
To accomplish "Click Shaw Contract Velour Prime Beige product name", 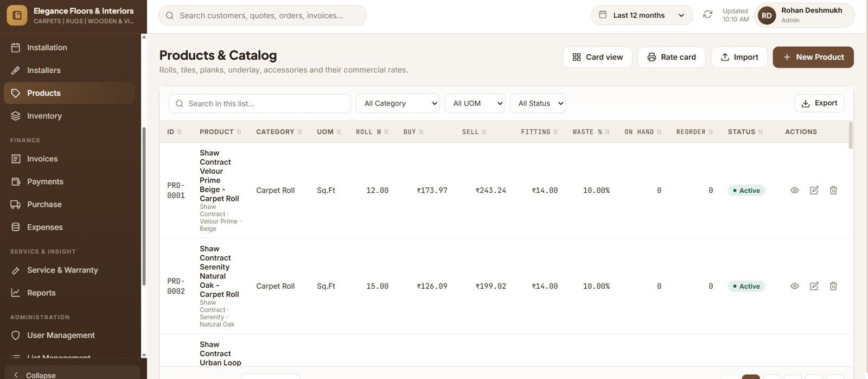I will [x=219, y=176].
